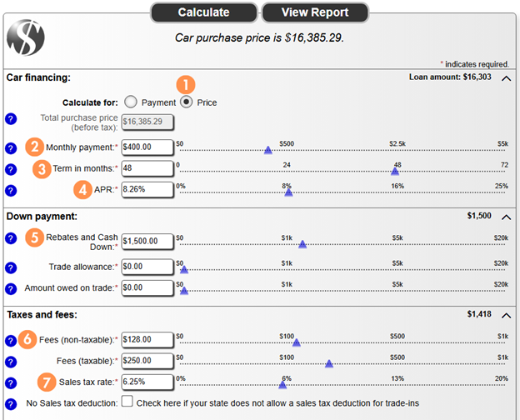Select the Price radio button

point(187,102)
